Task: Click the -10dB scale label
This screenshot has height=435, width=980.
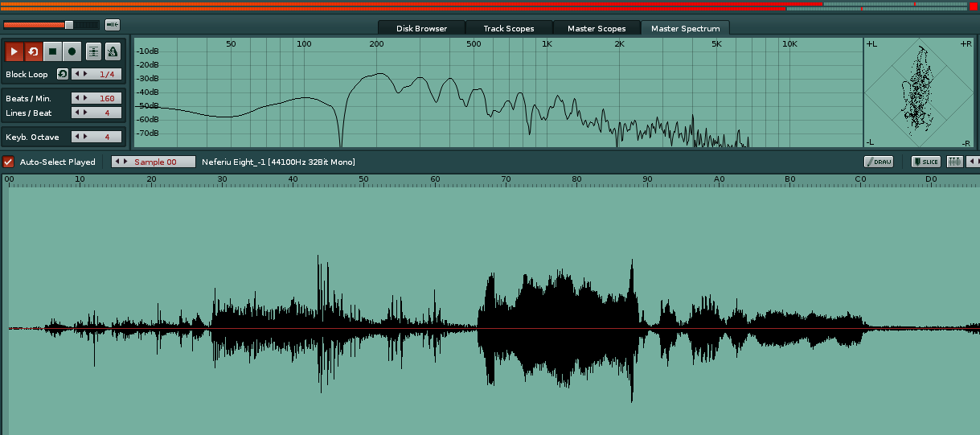Action: (147, 51)
